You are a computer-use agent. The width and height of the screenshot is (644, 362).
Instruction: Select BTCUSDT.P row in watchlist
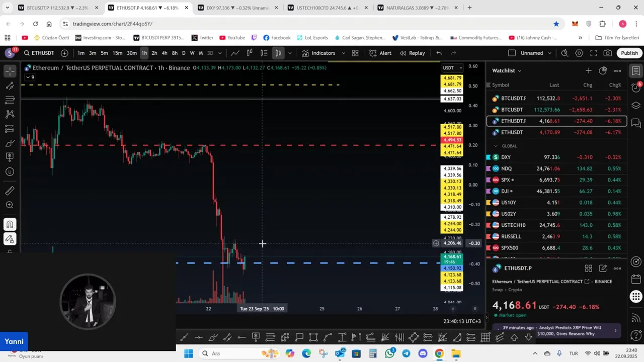(556, 99)
